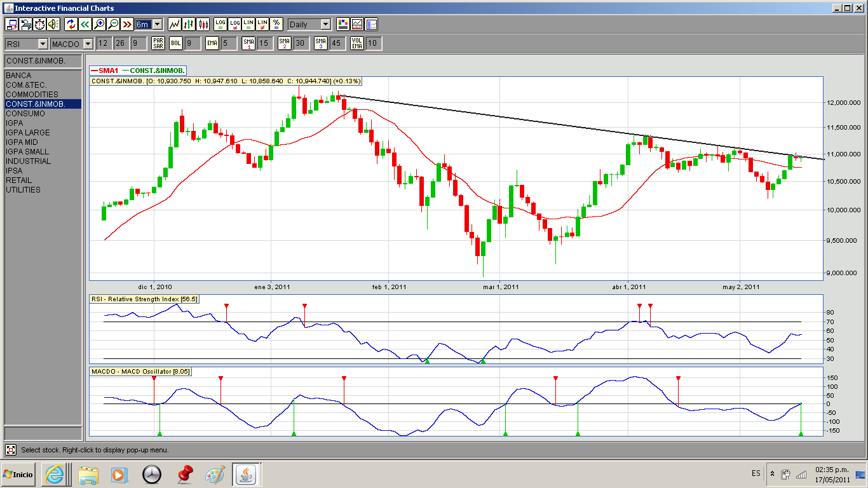Viewport: 868px width, 488px height.
Task: Select the line chart style icon
Action: [x=174, y=24]
